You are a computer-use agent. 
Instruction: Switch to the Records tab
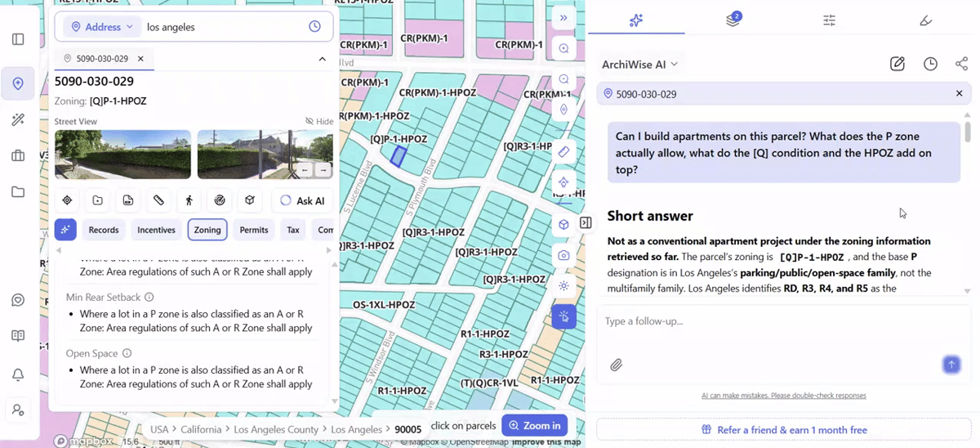[104, 230]
